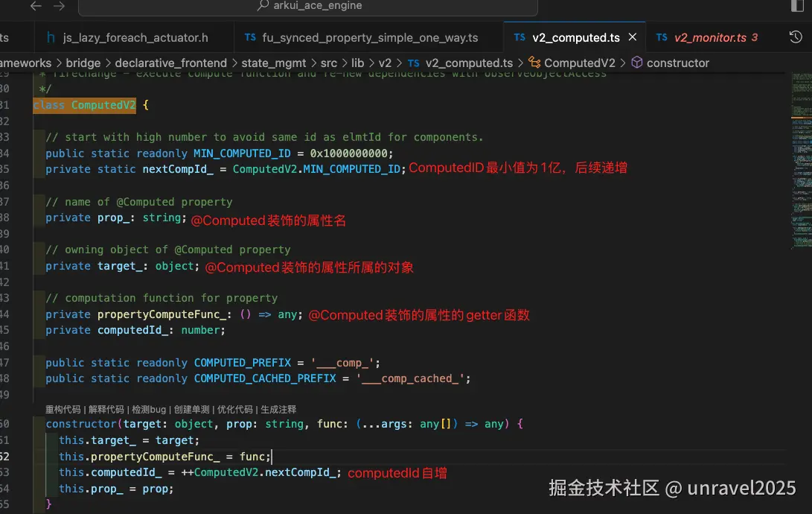Click the minimap code overview

point(802,161)
